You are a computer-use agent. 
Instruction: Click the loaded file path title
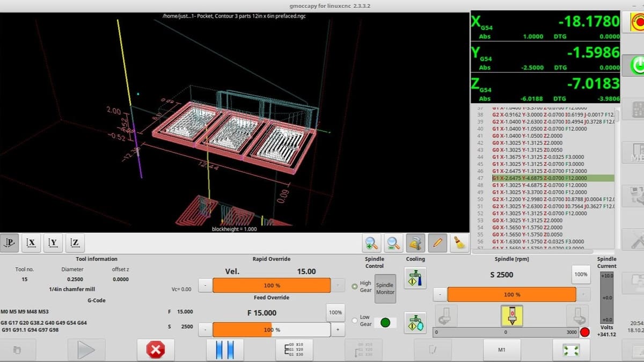click(x=235, y=16)
